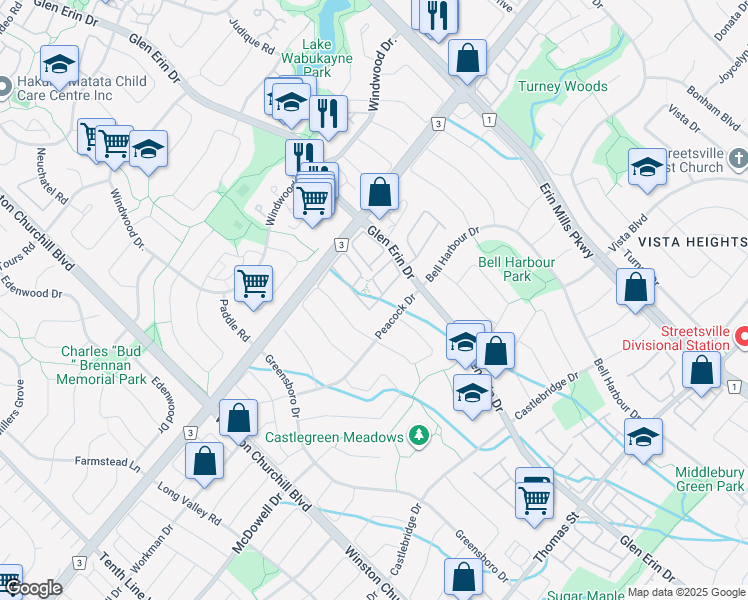Click school marker left of Castlebridge Dr label
This screenshot has width=748, height=600.
pos(472,394)
